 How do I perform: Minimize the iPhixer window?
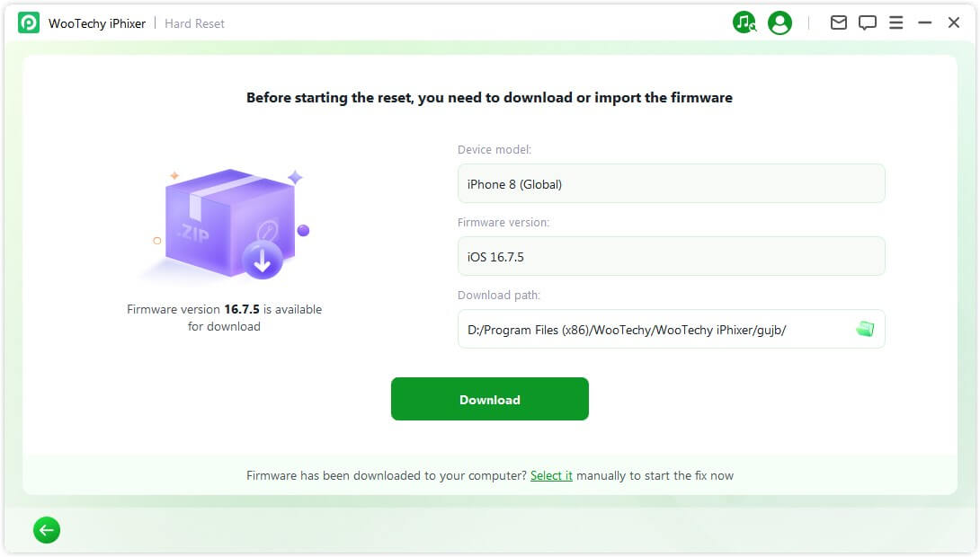924,22
